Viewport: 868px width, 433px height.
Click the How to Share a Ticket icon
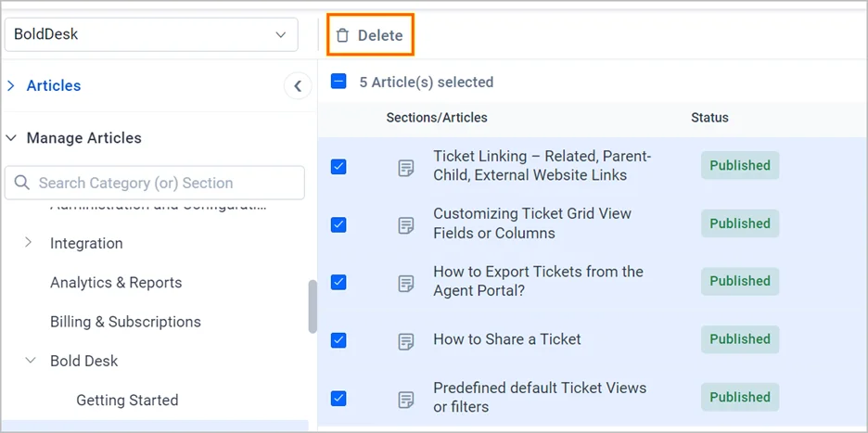[x=405, y=341]
